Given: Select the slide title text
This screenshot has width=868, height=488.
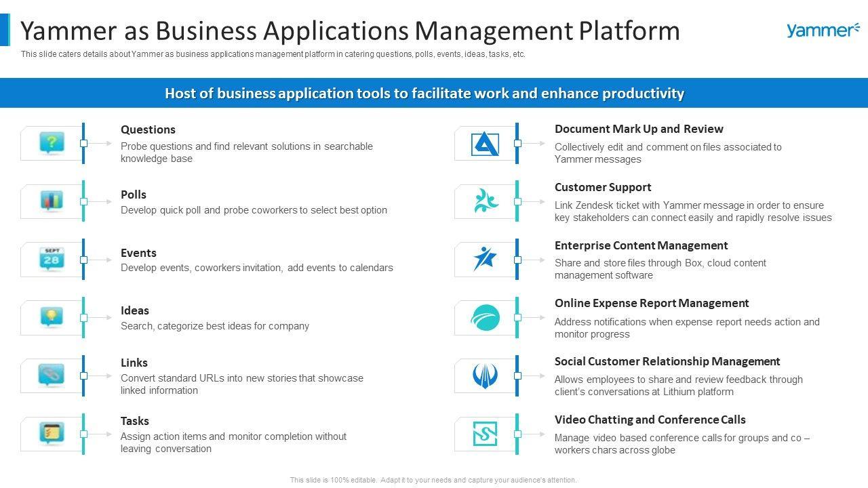Looking at the screenshot, I should coord(351,31).
